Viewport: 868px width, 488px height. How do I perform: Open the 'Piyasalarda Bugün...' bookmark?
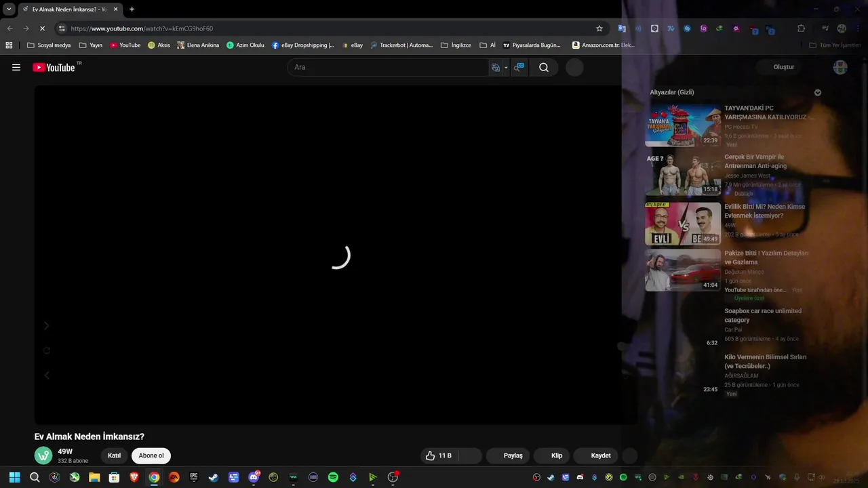[x=532, y=45]
